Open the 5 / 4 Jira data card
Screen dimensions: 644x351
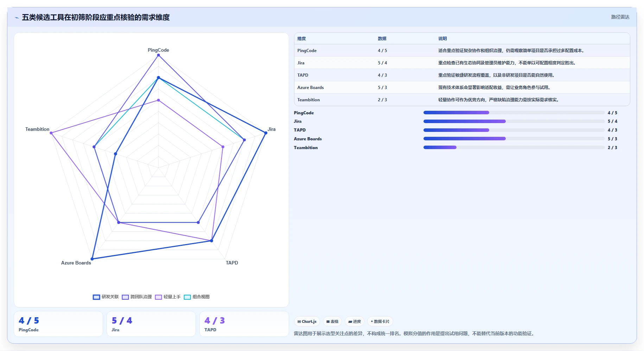pos(151,324)
